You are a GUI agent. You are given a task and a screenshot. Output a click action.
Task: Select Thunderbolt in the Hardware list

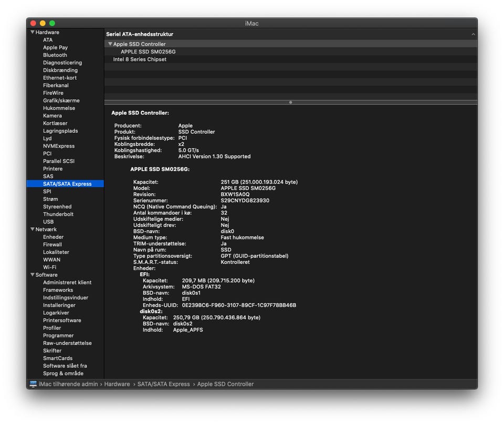pos(58,214)
